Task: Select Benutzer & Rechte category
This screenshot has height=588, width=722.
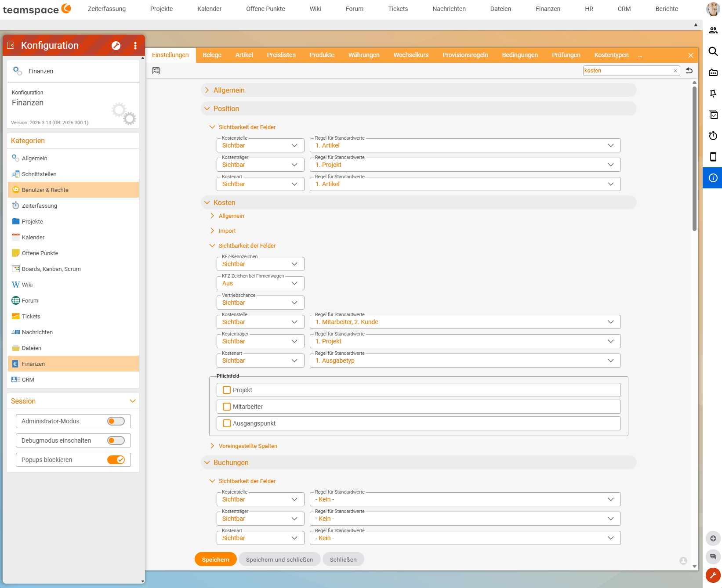Action: 73,190
